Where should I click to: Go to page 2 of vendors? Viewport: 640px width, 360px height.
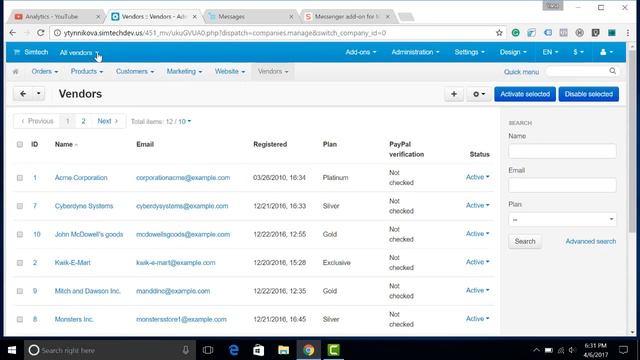[83, 121]
